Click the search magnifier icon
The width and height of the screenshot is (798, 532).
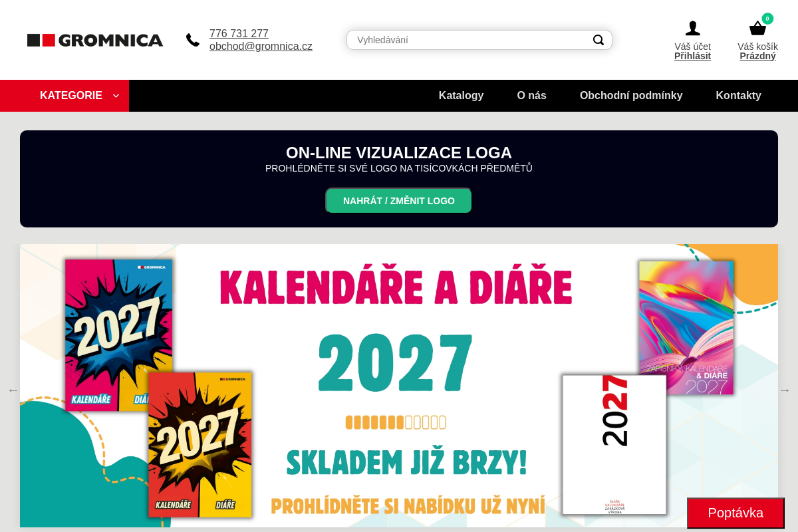pyautogui.click(x=598, y=40)
